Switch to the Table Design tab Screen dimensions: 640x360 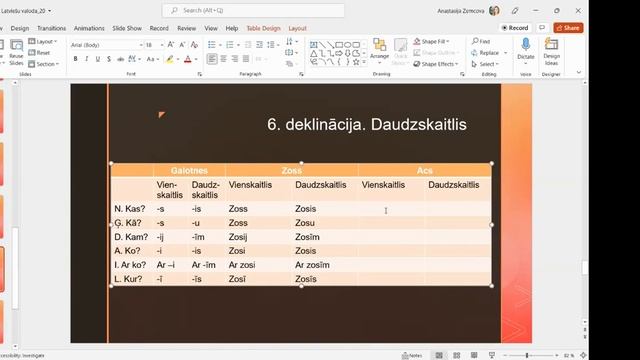(263, 28)
